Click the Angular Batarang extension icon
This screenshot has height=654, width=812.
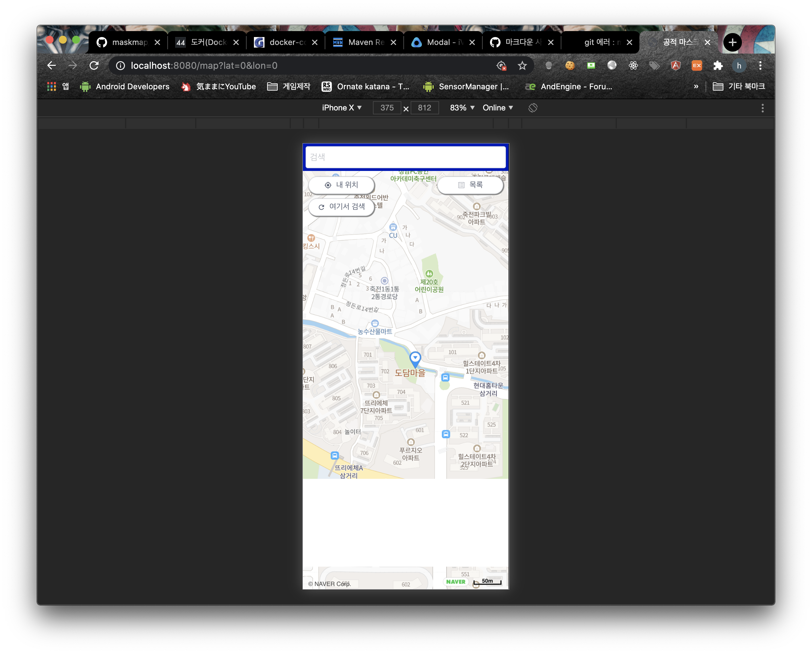click(x=676, y=65)
